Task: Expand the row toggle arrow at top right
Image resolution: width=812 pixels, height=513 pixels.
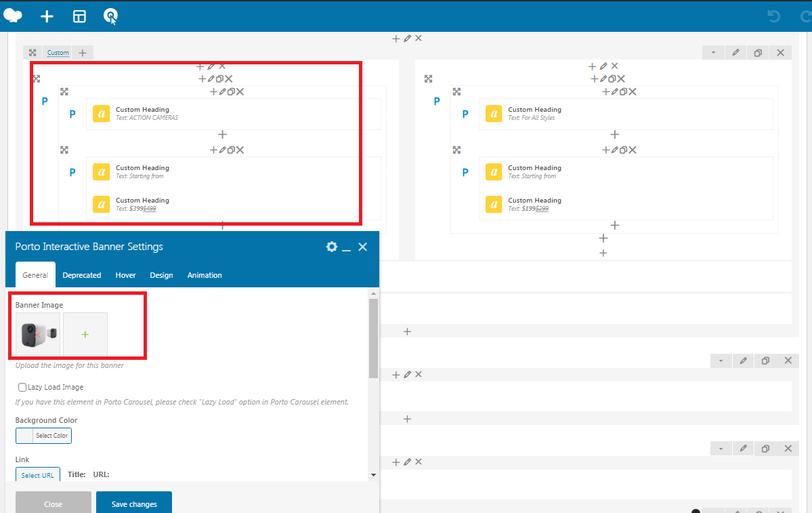Action: [x=713, y=53]
